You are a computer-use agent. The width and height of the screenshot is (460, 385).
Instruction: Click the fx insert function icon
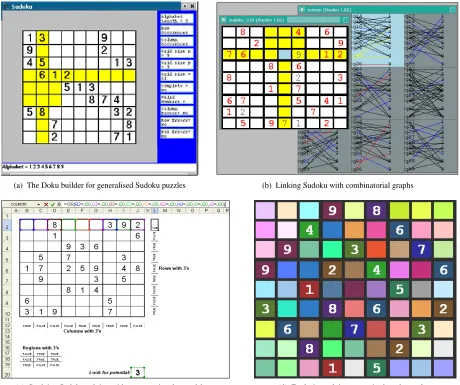(x=59, y=204)
